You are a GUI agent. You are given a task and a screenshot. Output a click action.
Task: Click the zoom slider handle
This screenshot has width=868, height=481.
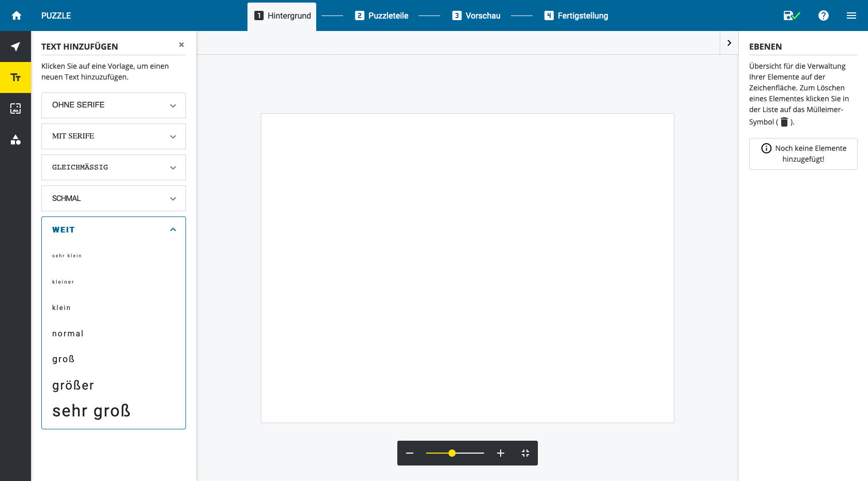452,453
